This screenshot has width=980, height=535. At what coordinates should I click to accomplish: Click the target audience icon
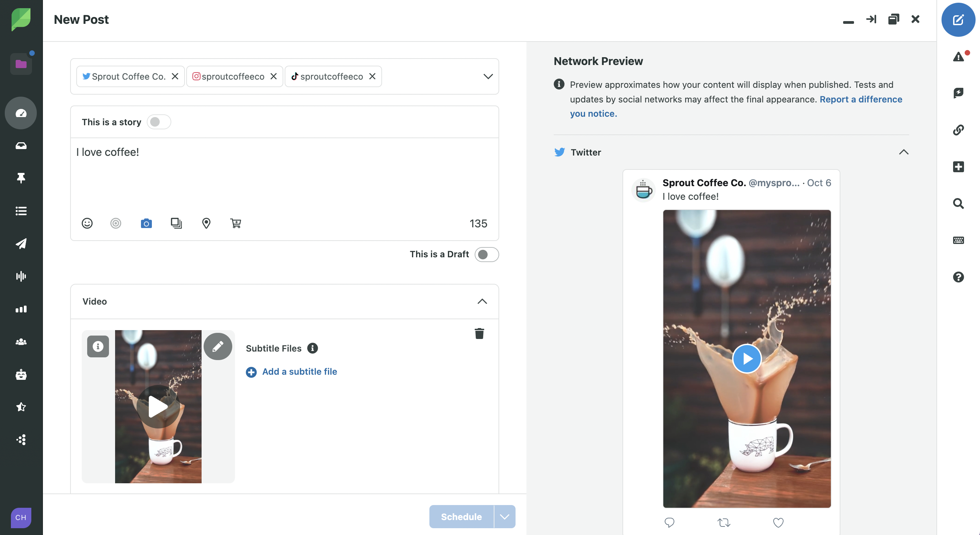click(x=116, y=223)
